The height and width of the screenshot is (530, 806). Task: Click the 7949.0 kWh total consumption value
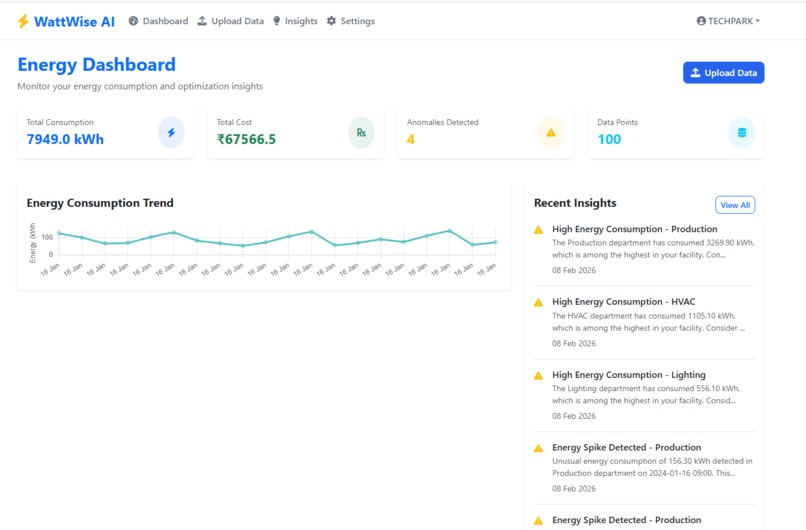click(65, 139)
